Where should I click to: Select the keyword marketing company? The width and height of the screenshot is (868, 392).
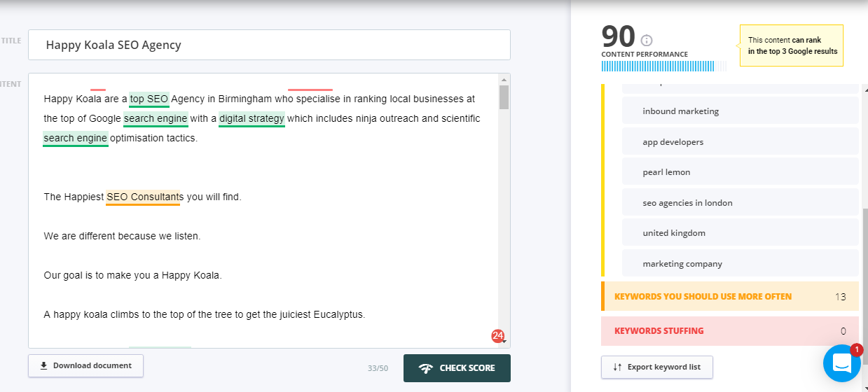[740, 264]
